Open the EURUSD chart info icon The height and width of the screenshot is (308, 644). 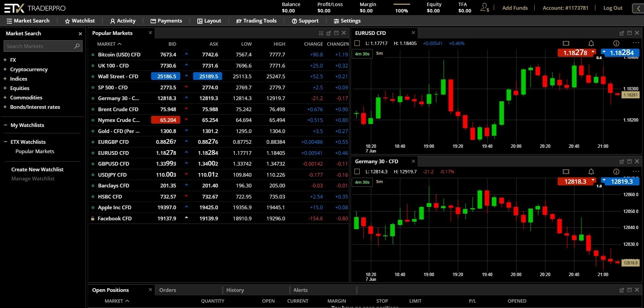(616, 43)
